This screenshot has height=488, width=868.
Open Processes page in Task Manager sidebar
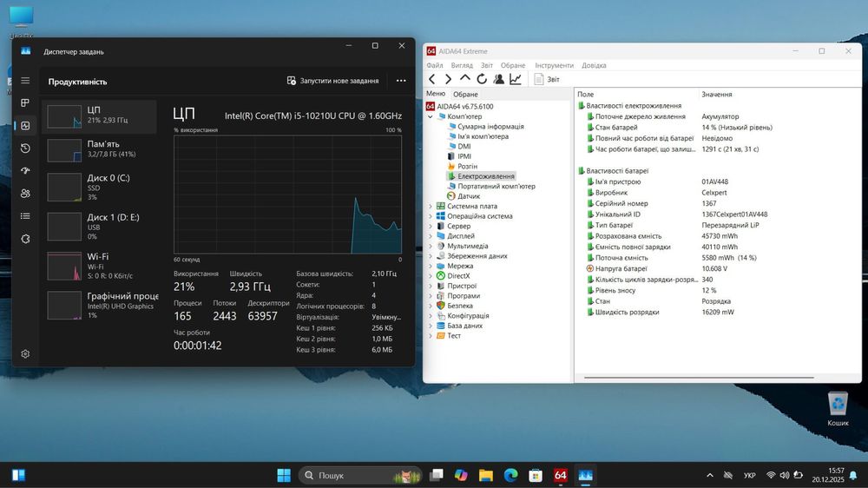(25, 103)
